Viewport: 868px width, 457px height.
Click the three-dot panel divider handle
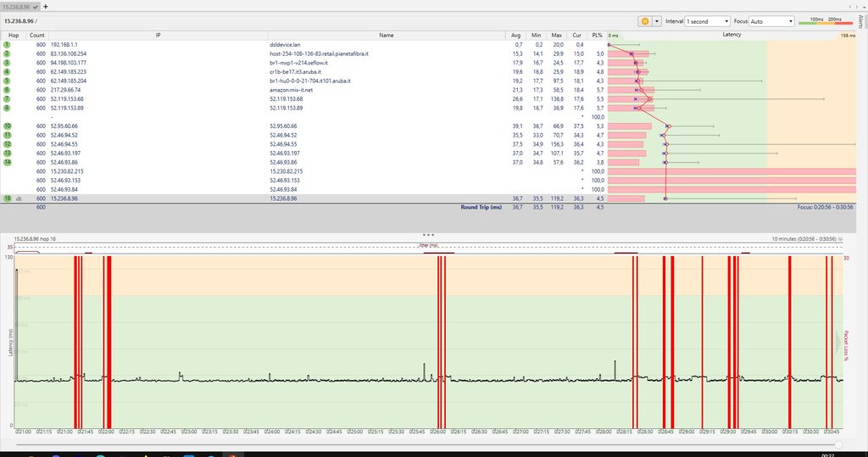[x=428, y=234]
